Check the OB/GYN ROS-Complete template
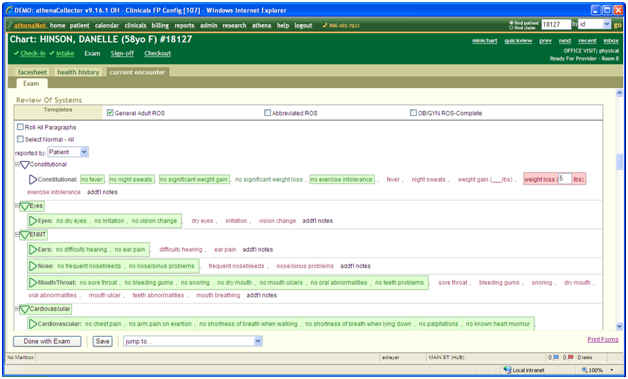 (x=413, y=113)
